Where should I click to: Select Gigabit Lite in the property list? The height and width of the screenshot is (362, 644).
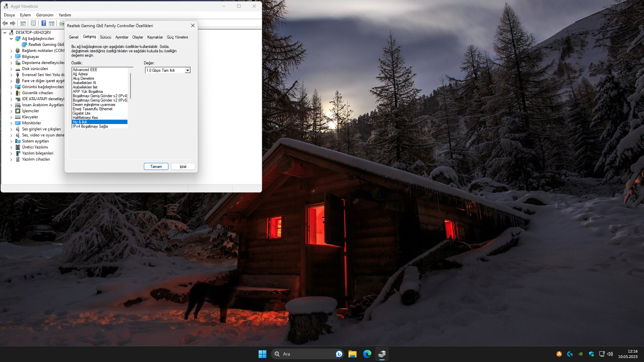[82, 113]
